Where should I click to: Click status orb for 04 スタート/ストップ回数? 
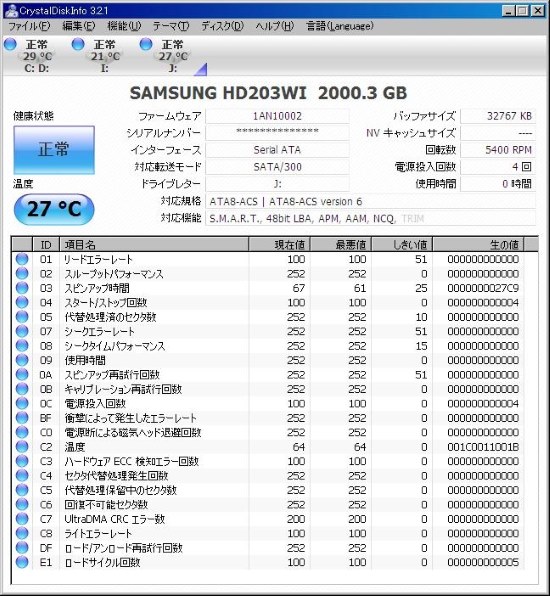coord(22,302)
